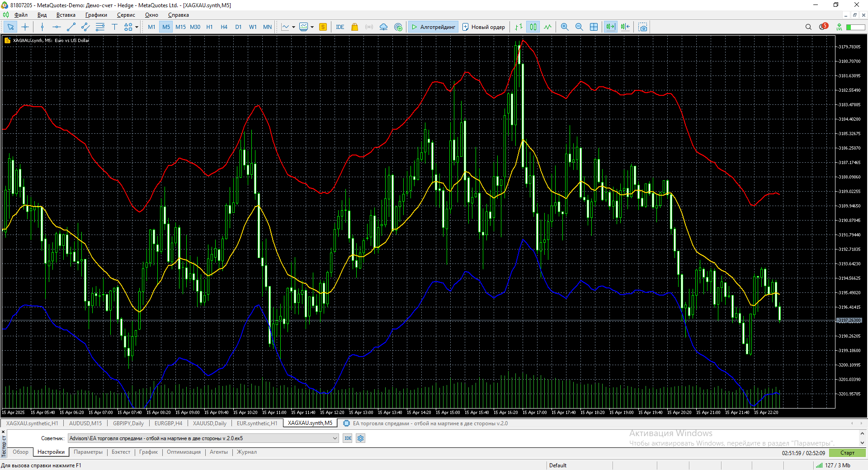Open the tile windows grid icon
This screenshot has height=470, width=868.
click(594, 27)
